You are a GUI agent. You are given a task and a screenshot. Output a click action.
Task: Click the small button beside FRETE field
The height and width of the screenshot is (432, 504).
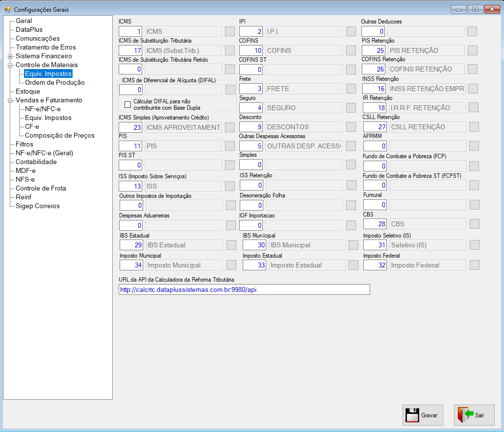pos(351,89)
